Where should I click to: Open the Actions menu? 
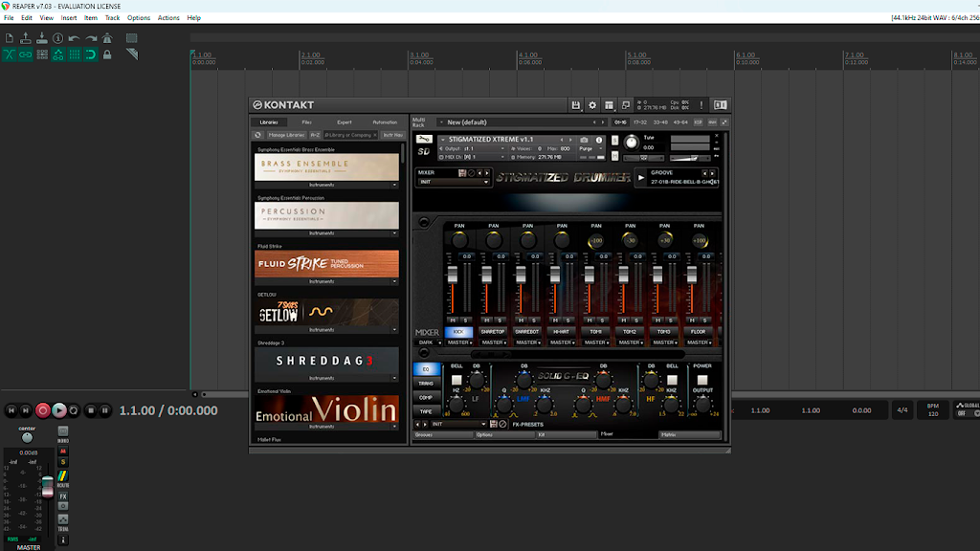[168, 18]
